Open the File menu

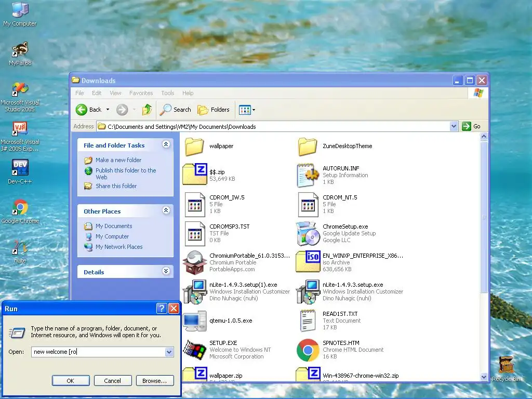pyautogui.click(x=79, y=93)
